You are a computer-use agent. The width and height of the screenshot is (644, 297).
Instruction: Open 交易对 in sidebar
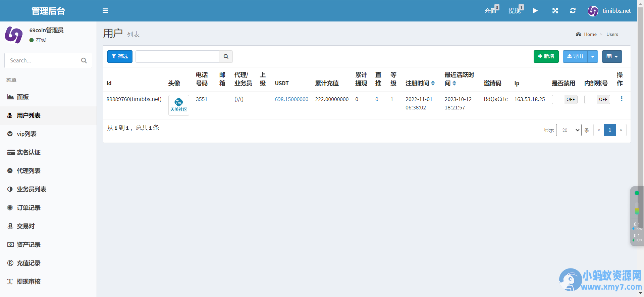[48, 226]
